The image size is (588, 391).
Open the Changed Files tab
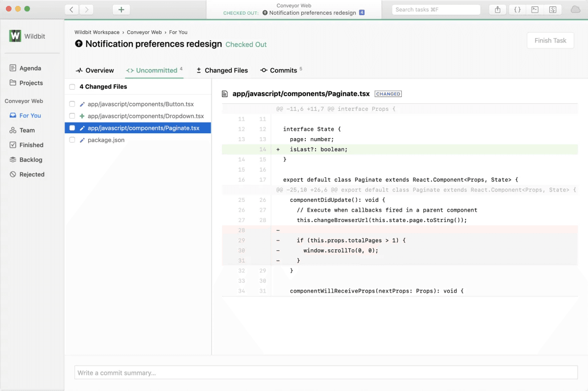coord(222,71)
